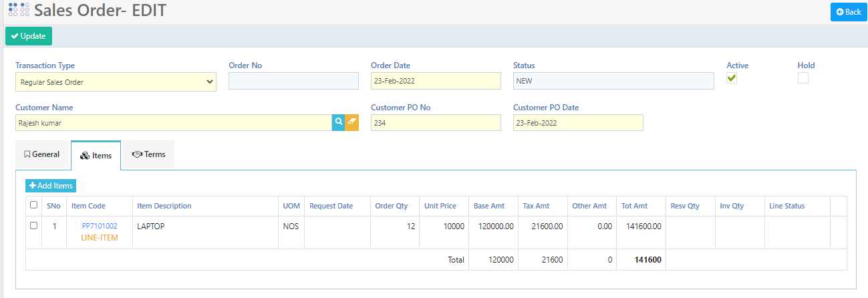Click the Unit Price value 10000
This screenshot has height=298, width=868.
pos(454,227)
